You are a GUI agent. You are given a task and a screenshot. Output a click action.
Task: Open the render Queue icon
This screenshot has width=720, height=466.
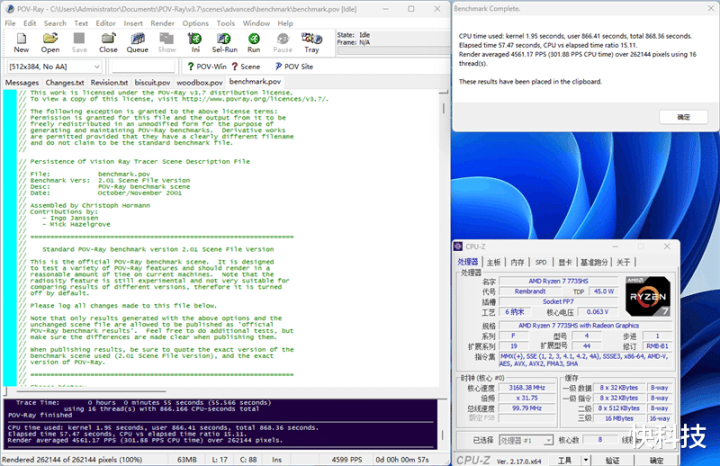pos(137,42)
